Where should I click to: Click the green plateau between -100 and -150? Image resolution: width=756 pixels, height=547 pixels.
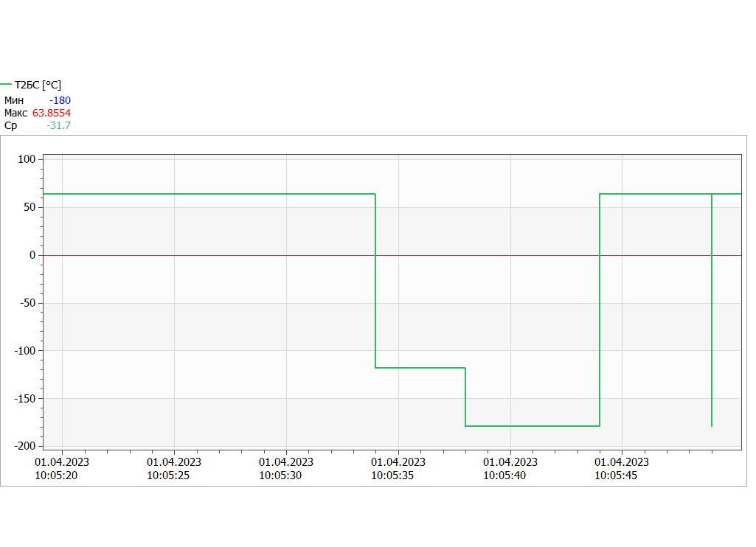(420, 367)
